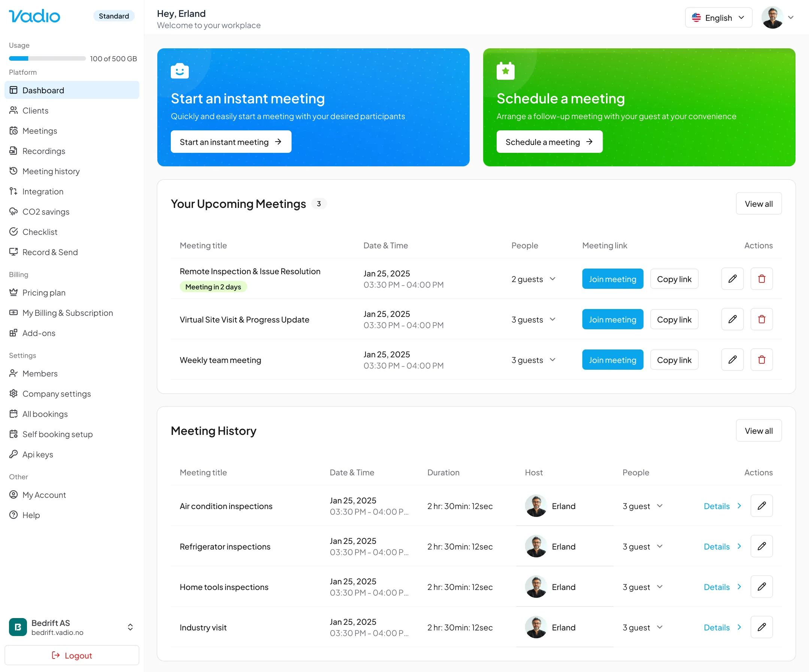Go to CO2 savings page
The width and height of the screenshot is (809, 672).
pyautogui.click(x=45, y=212)
